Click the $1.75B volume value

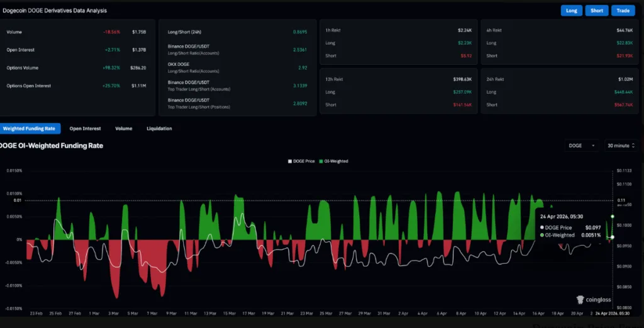(x=139, y=32)
